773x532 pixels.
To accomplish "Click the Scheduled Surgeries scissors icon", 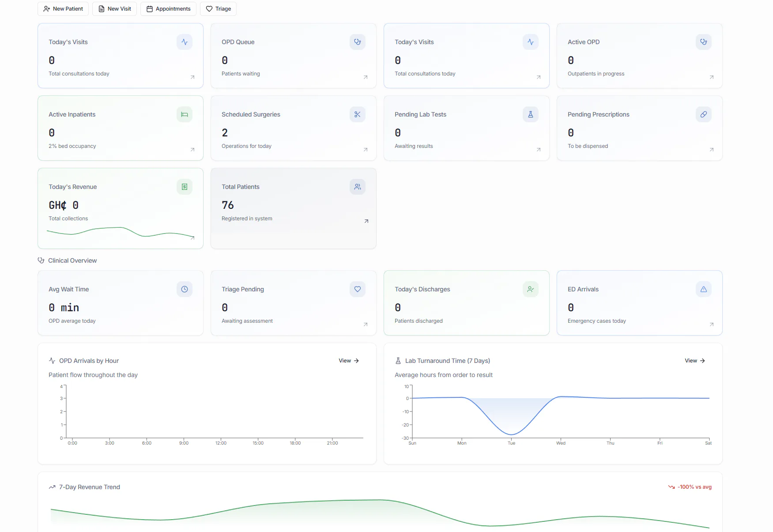I will [x=358, y=114].
